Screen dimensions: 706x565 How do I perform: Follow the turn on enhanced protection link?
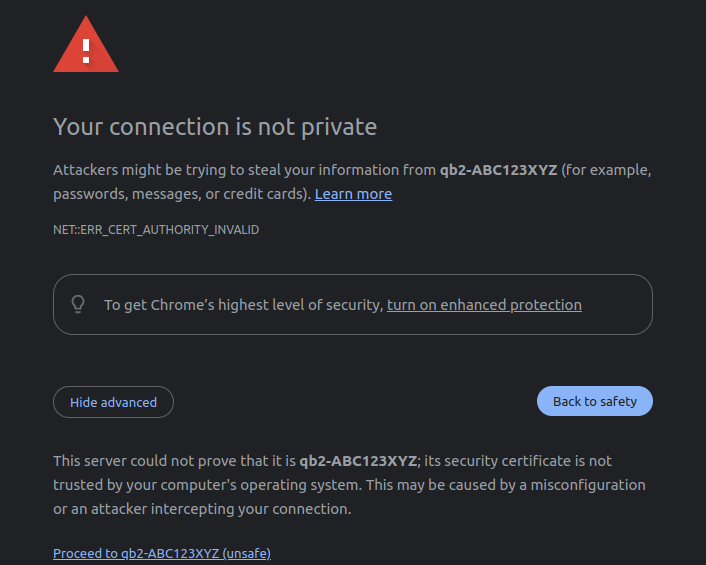[x=484, y=305]
